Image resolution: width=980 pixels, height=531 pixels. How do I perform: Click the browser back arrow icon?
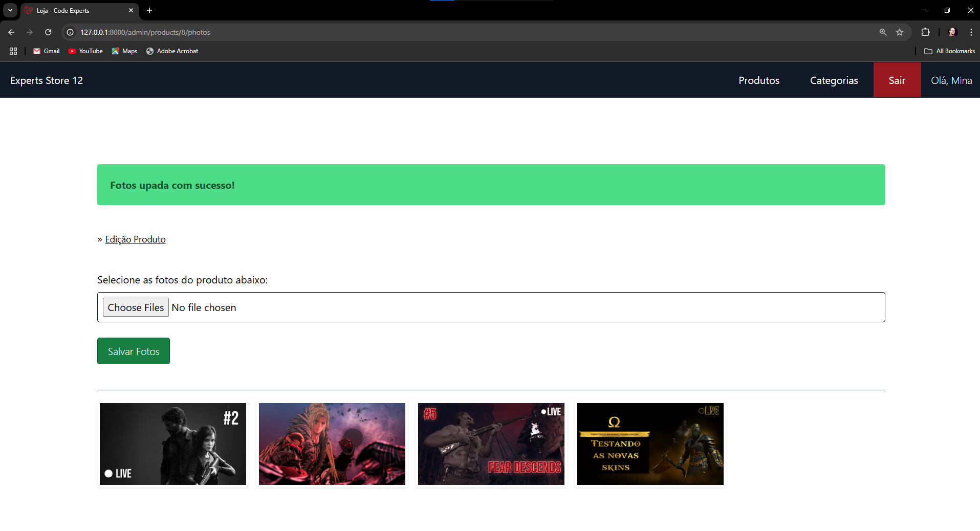11,32
